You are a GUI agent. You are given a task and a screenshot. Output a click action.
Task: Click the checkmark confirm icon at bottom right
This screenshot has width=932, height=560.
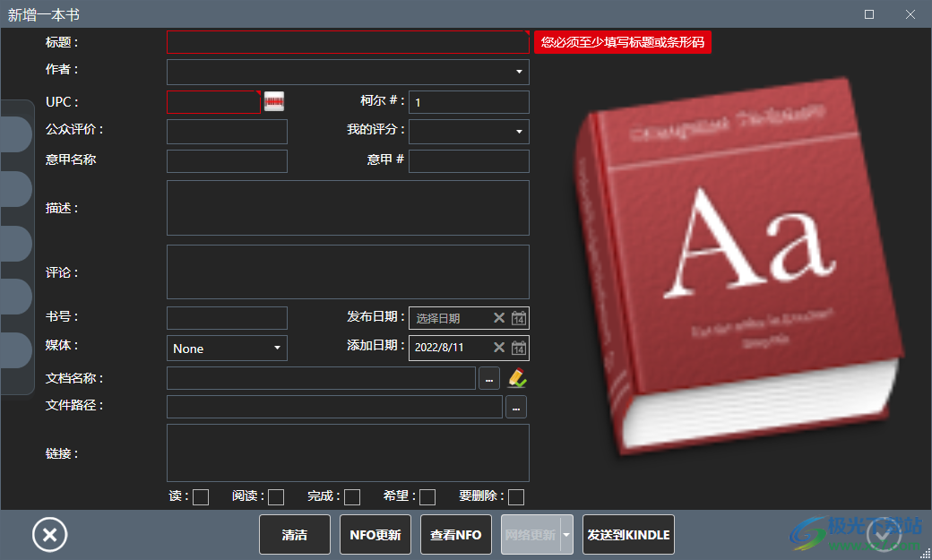(884, 534)
